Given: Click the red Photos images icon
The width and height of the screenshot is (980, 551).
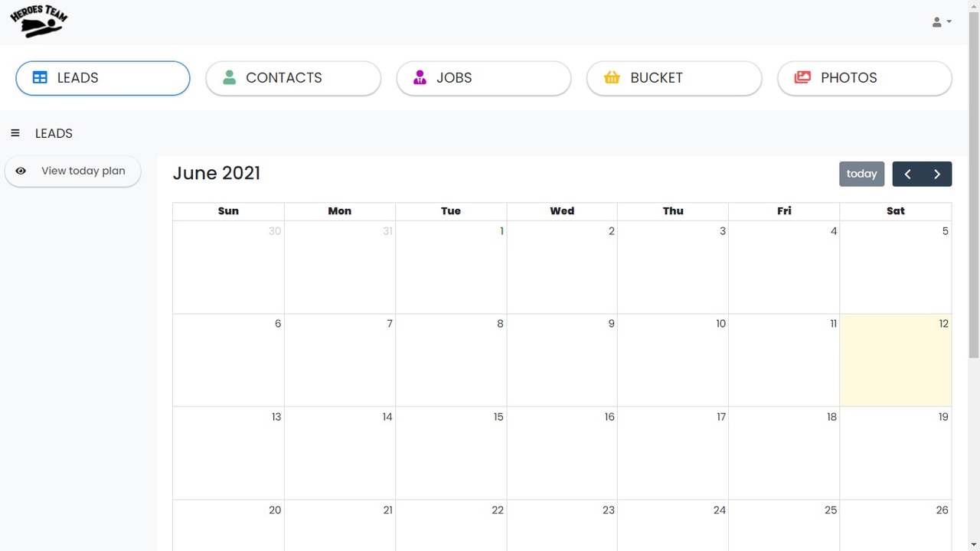Looking at the screenshot, I should (x=802, y=77).
